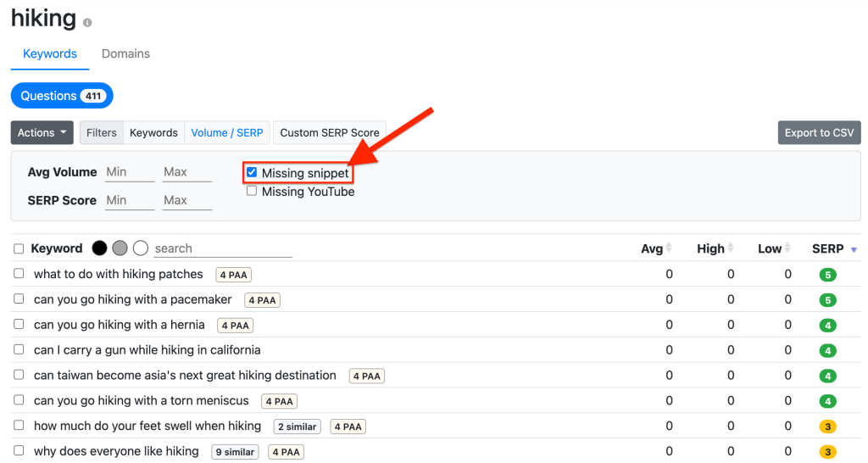
Task: Click Export to CSV
Action: coord(820,133)
